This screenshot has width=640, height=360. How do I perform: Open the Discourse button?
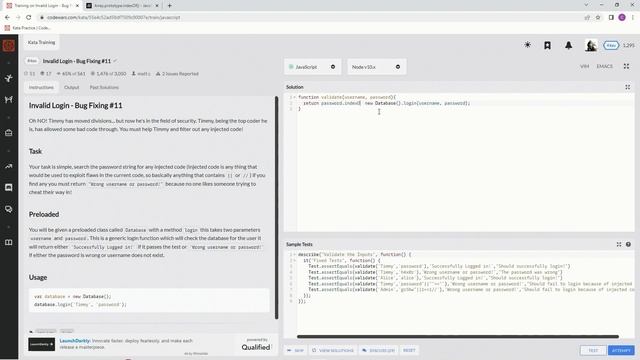point(378,350)
